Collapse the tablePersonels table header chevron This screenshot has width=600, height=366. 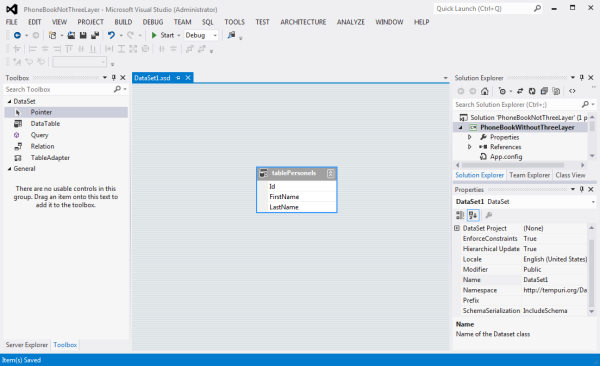[330, 173]
